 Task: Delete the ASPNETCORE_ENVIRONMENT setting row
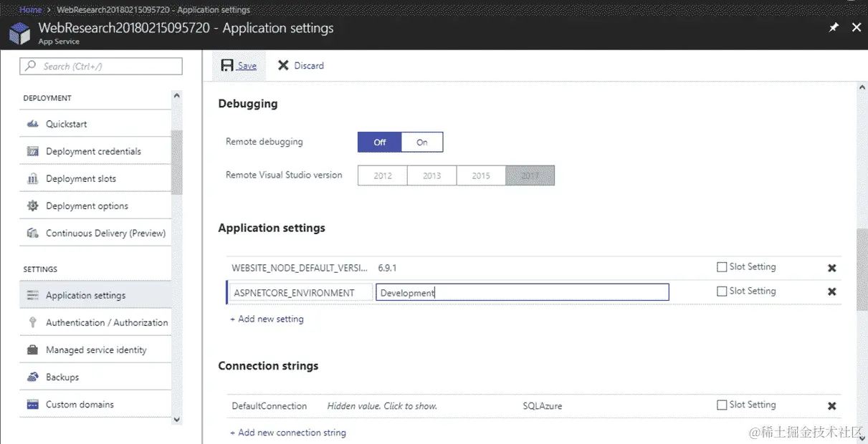click(x=831, y=291)
